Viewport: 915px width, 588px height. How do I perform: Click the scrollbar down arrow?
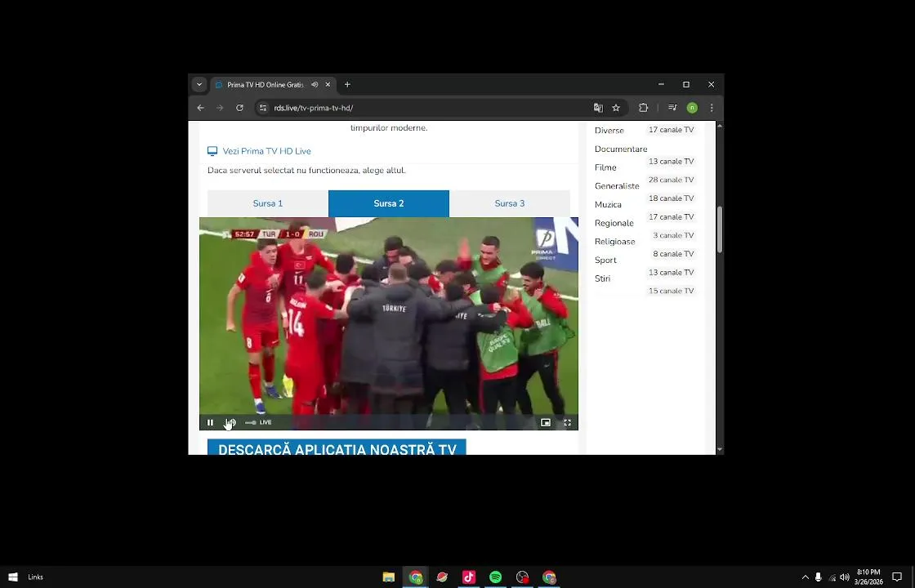pyautogui.click(x=720, y=450)
